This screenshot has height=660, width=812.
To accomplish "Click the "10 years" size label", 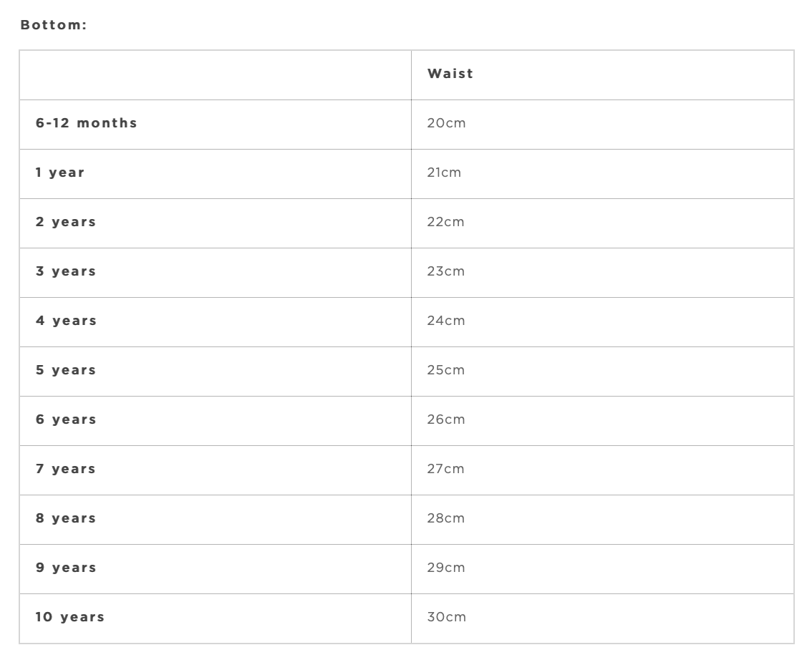I will point(70,617).
